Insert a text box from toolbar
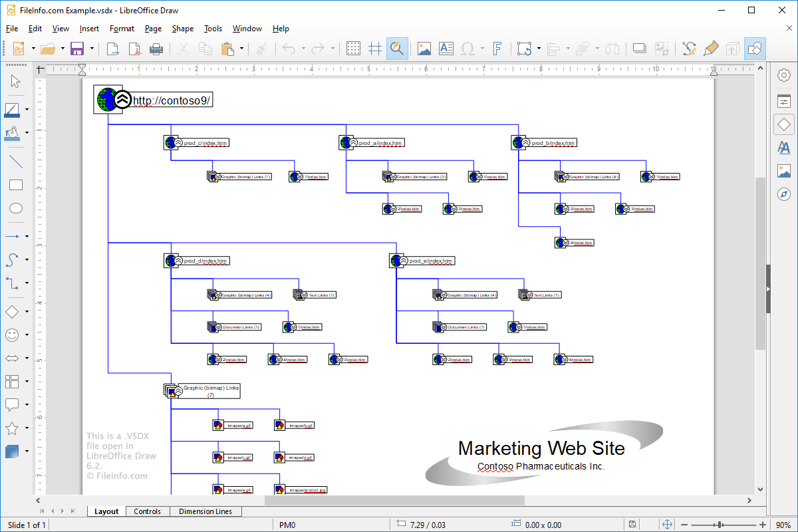 pyautogui.click(x=446, y=49)
